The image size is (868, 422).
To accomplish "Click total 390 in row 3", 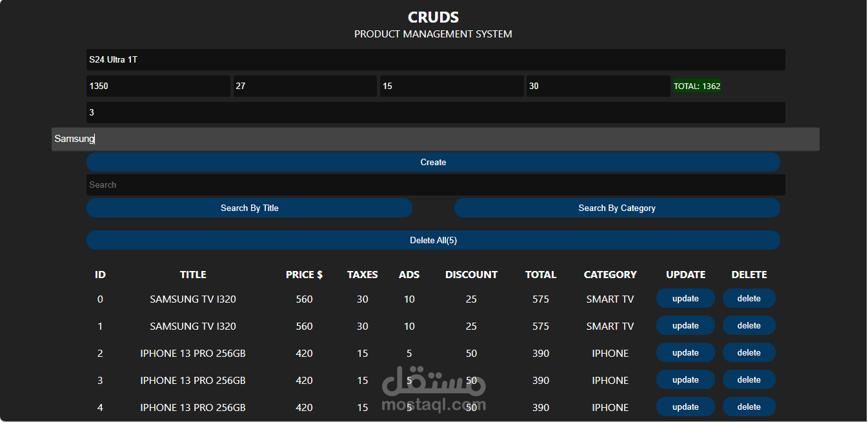I will click(541, 381).
